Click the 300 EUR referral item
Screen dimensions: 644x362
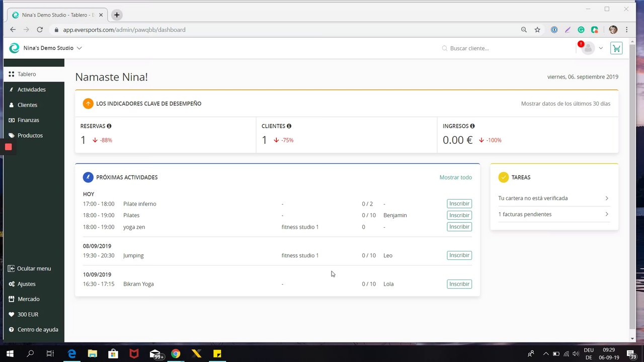point(34,314)
